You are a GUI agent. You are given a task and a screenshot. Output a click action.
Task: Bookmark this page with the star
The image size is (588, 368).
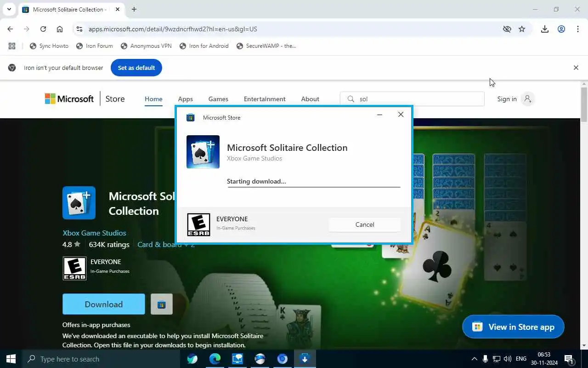click(x=522, y=29)
